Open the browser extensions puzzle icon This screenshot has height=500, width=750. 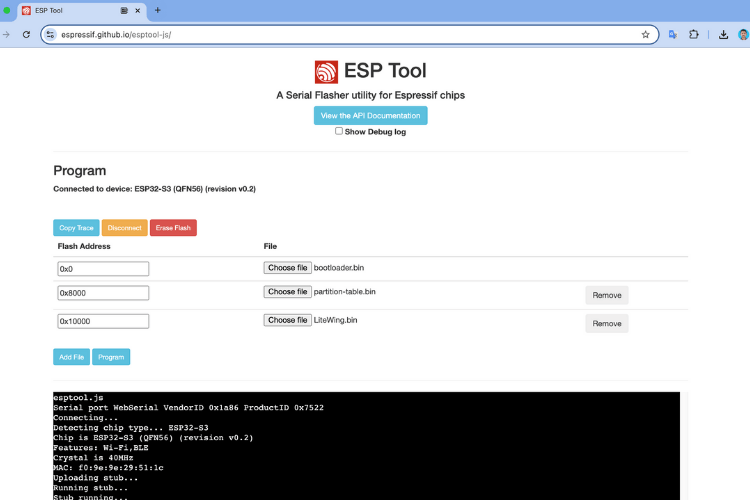694,34
